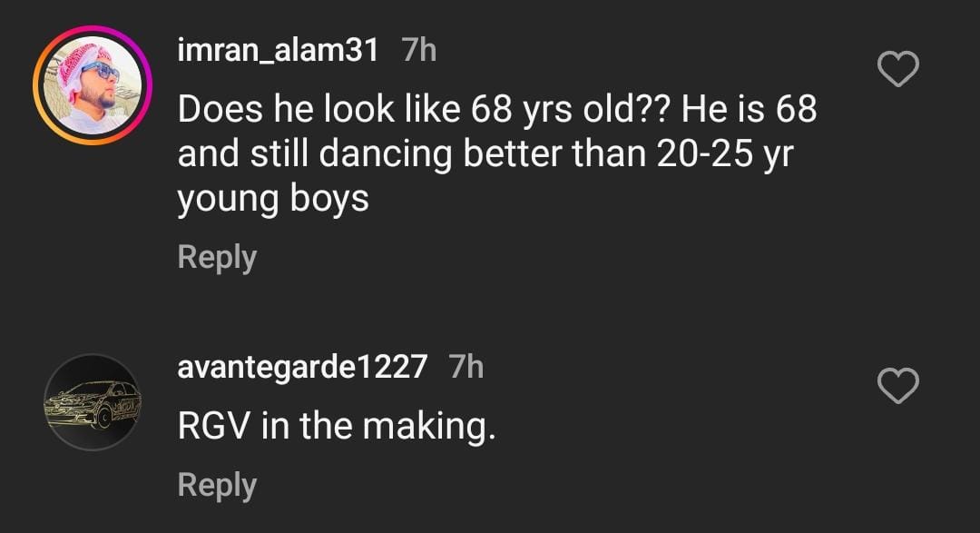Screen dimensions: 980x533
Task: Select the "RGV in the making." comment text
Action: (337, 426)
